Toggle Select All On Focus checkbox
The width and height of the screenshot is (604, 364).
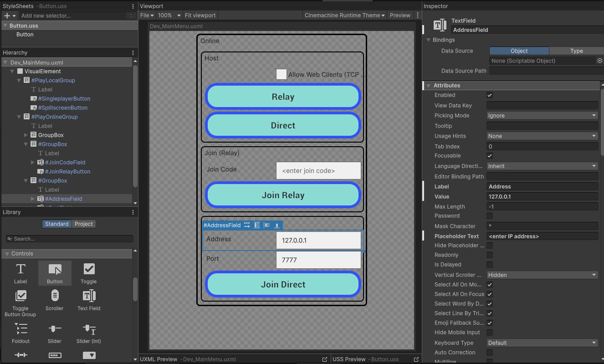click(x=490, y=294)
